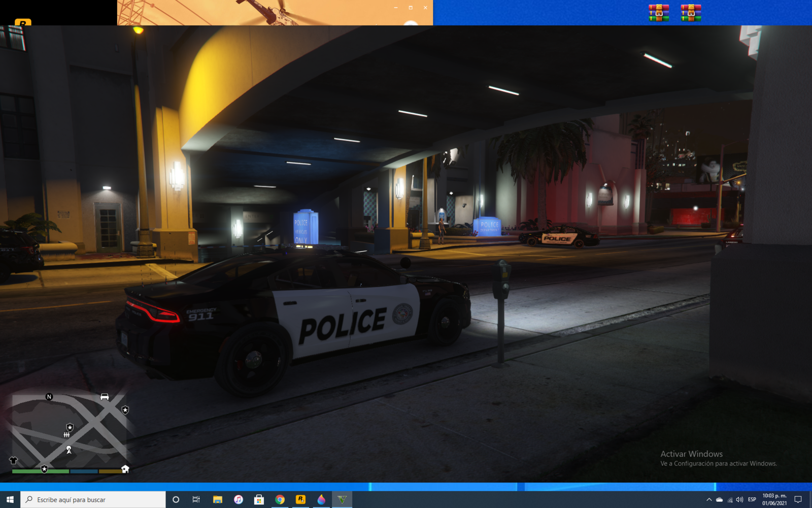Launch iTunes from the taskbar
This screenshot has height=508, width=812.
click(x=238, y=500)
